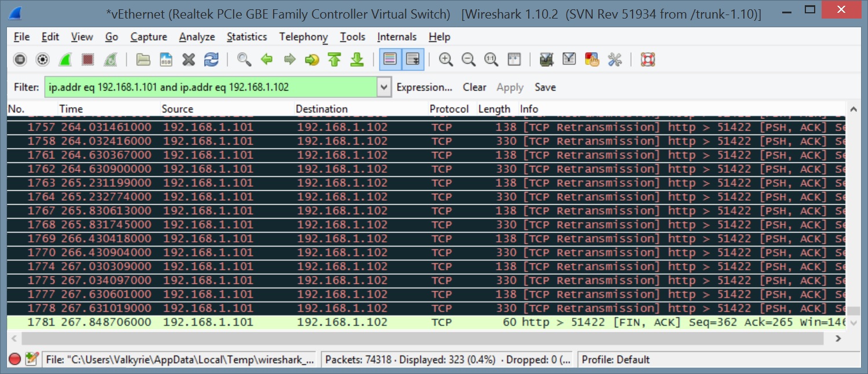
Task: Click Profile: Default in status bar
Action: pos(616,360)
